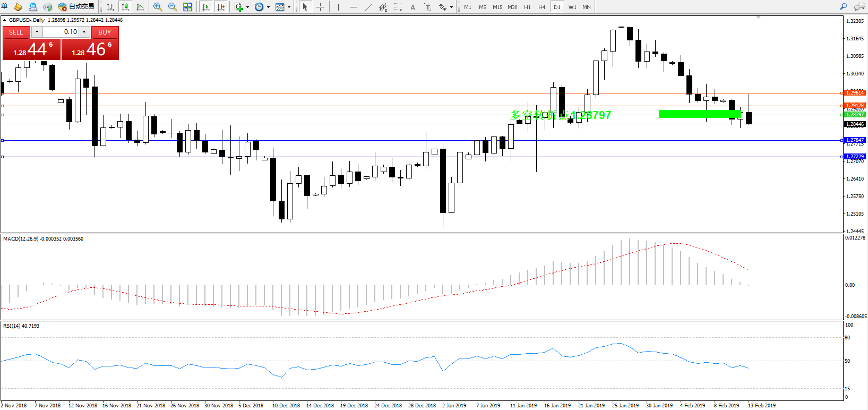868x410 pixels.
Task: Click the Zoom In magnifier icon
Action: (x=158, y=7)
